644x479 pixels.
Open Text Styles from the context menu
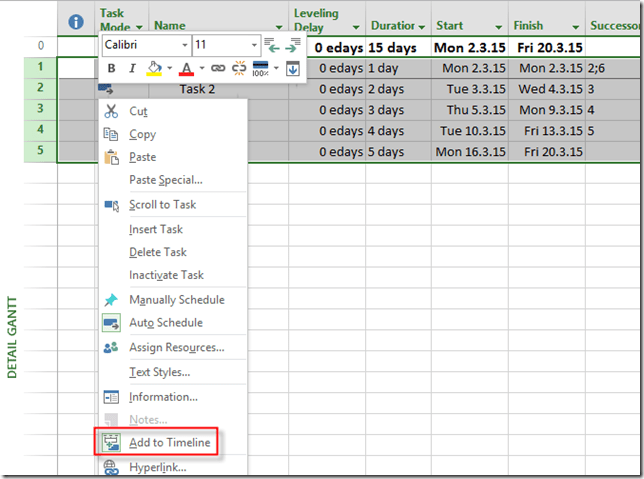[159, 372]
